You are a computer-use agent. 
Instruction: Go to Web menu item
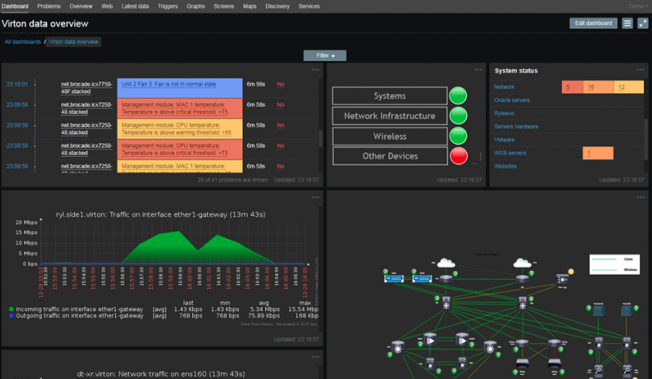click(x=107, y=6)
